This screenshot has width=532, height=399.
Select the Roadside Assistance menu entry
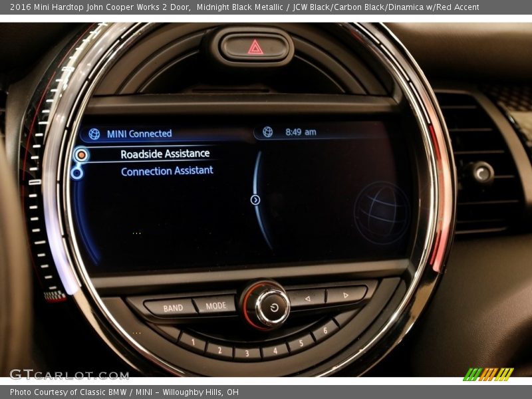point(165,154)
